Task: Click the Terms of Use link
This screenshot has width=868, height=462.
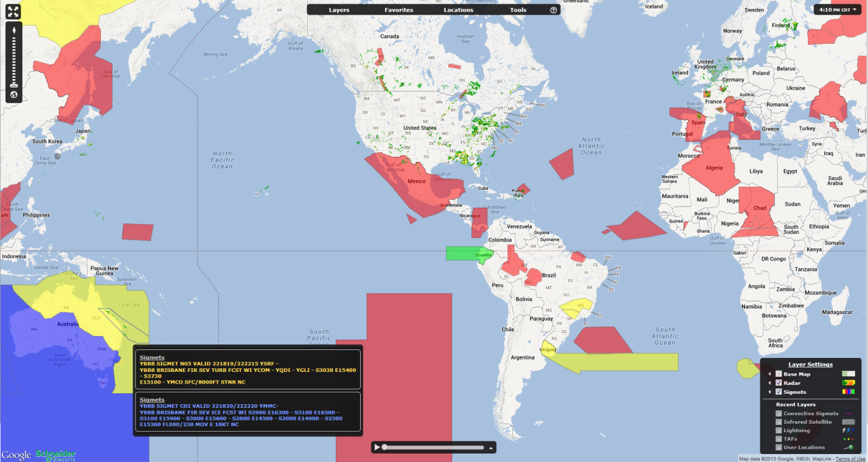Action: (850, 458)
